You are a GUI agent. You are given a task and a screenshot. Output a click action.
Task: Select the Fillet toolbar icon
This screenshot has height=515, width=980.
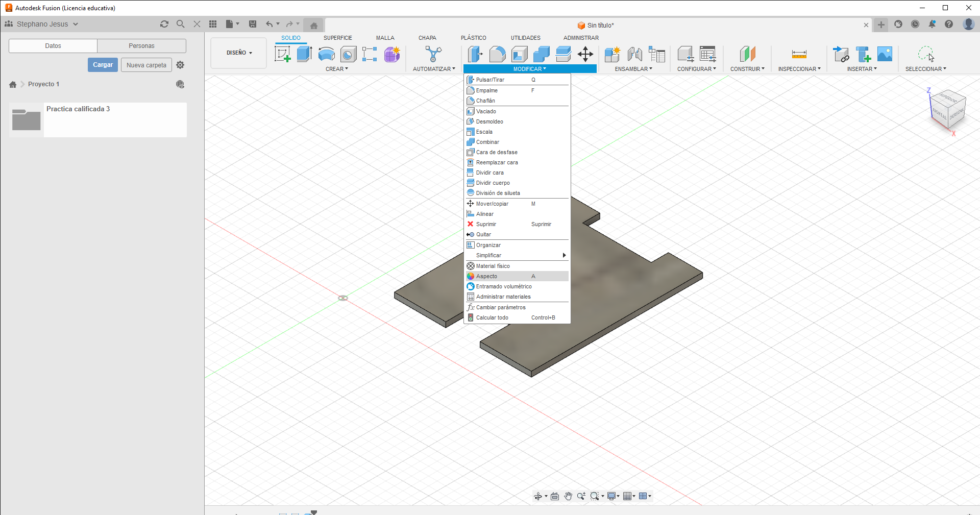tap(497, 54)
